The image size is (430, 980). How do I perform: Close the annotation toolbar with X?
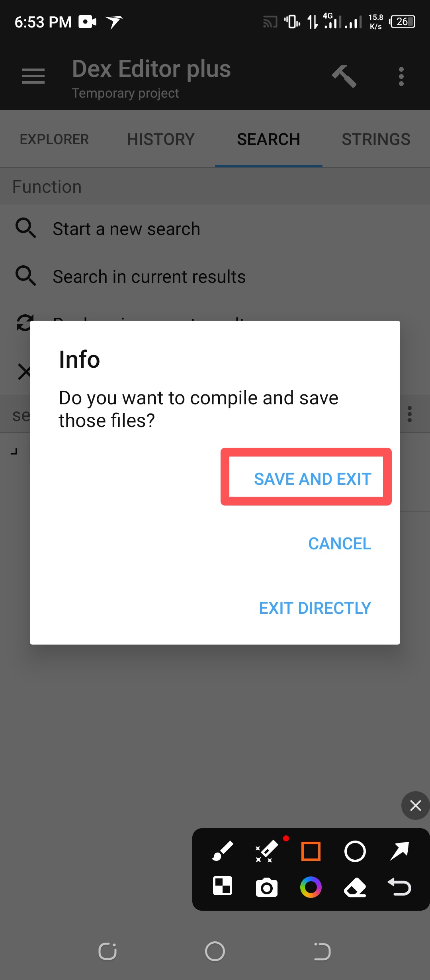click(415, 806)
